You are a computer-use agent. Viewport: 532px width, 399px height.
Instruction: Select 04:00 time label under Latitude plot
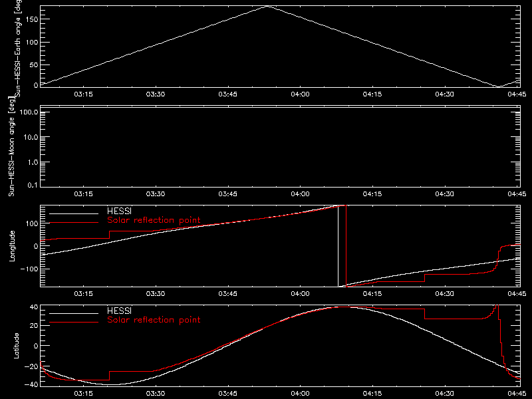(x=301, y=393)
